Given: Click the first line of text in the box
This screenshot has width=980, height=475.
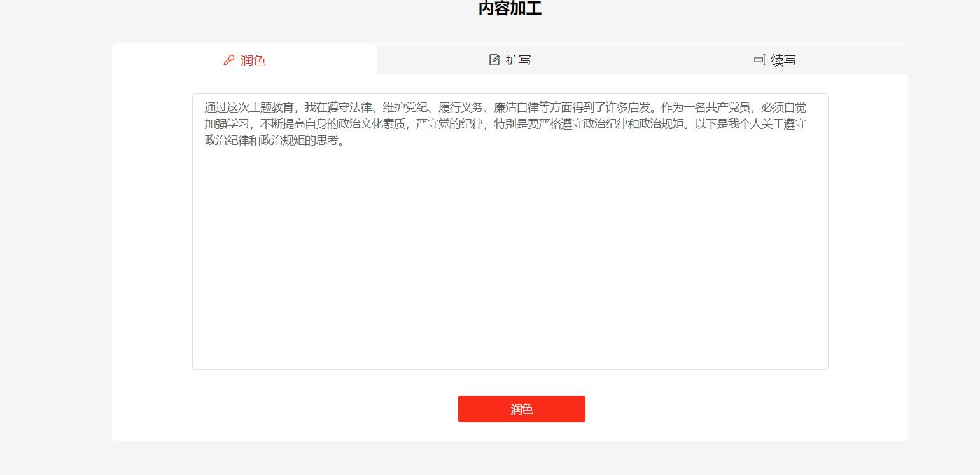Looking at the screenshot, I should click(505, 107).
